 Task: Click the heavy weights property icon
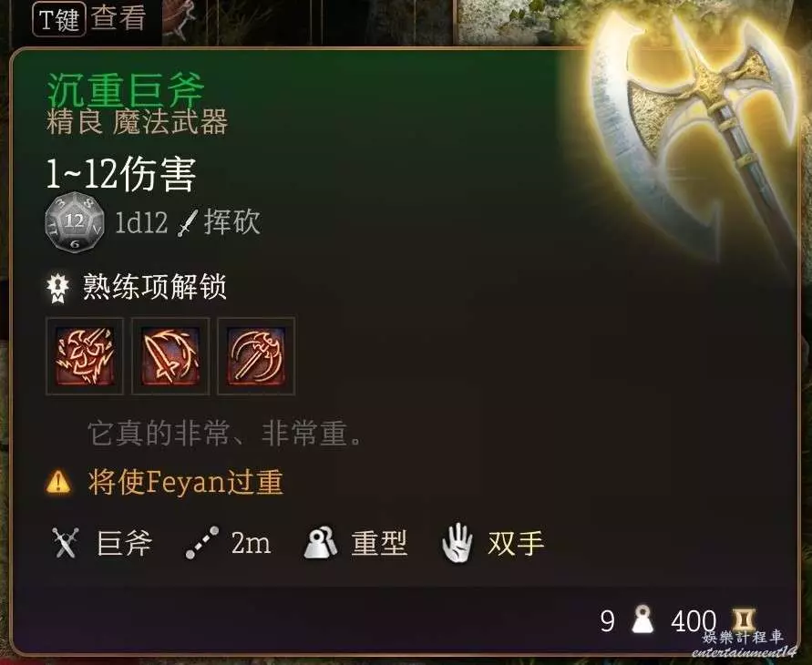coord(320,542)
